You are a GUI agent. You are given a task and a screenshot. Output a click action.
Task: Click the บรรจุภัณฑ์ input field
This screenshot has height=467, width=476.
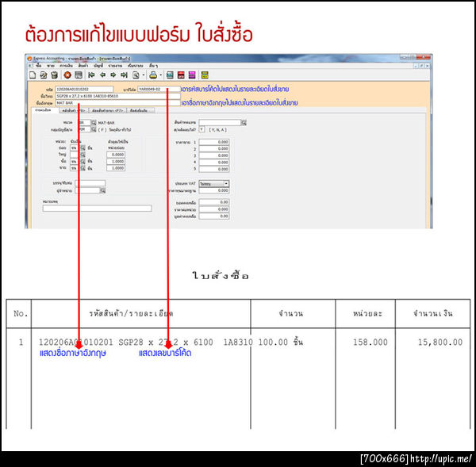pyautogui.click(x=90, y=183)
